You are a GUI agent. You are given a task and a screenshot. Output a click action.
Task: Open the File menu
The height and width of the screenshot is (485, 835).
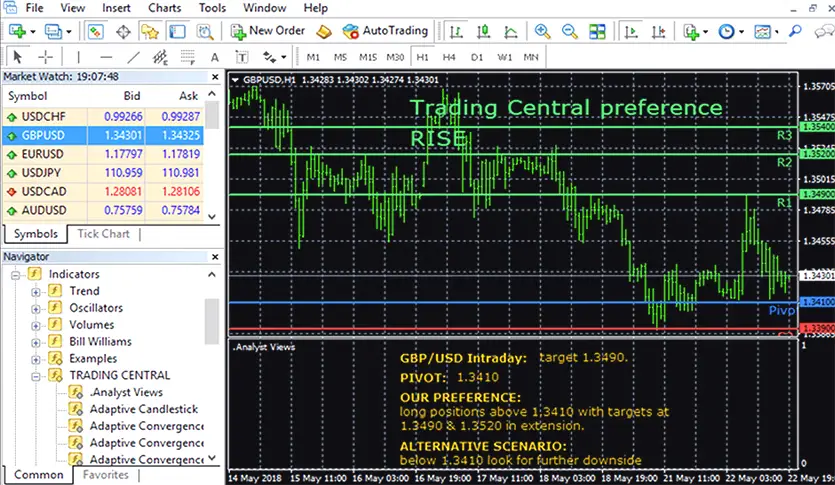coord(34,8)
